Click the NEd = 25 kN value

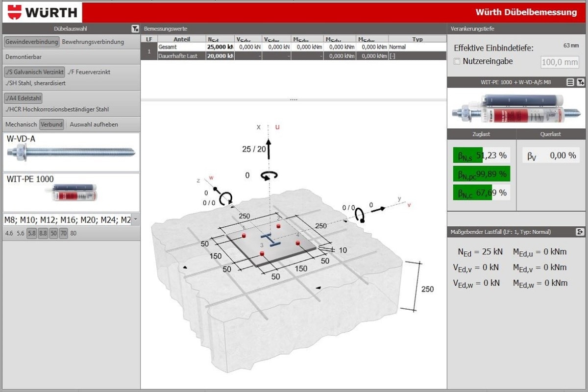pos(480,252)
